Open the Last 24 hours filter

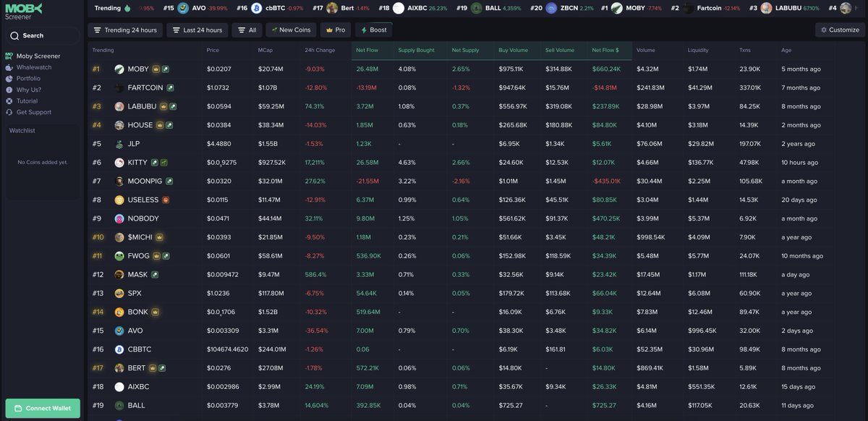pyautogui.click(x=197, y=30)
